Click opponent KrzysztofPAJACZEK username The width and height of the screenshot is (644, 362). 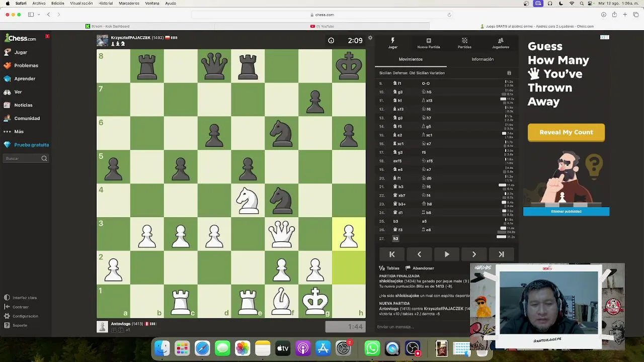click(x=130, y=38)
